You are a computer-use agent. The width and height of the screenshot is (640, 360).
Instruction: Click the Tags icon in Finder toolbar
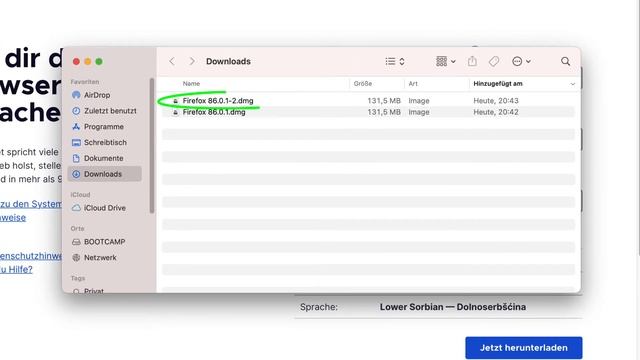pos(494,61)
